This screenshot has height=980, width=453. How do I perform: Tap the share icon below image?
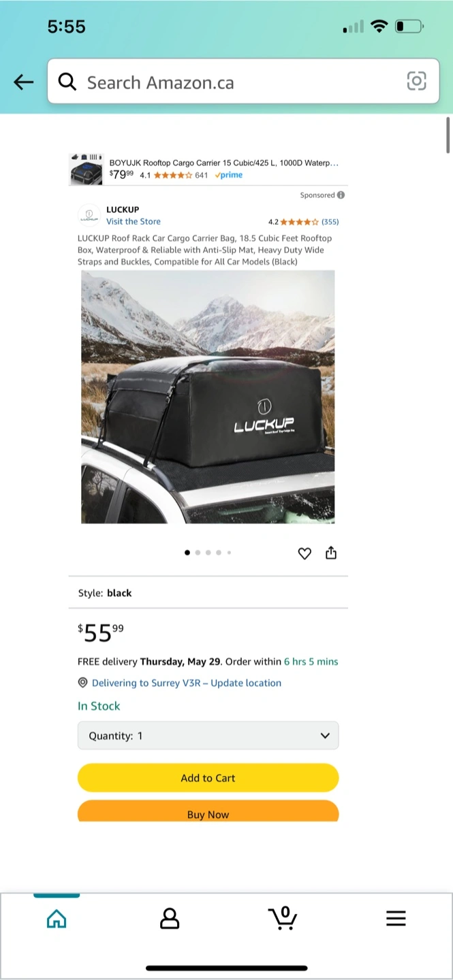(x=331, y=553)
